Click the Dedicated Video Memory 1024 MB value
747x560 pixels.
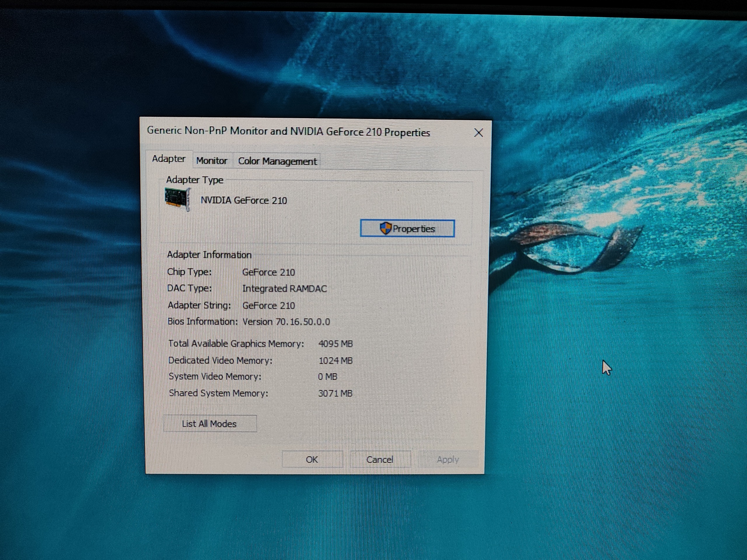pyautogui.click(x=335, y=360)
